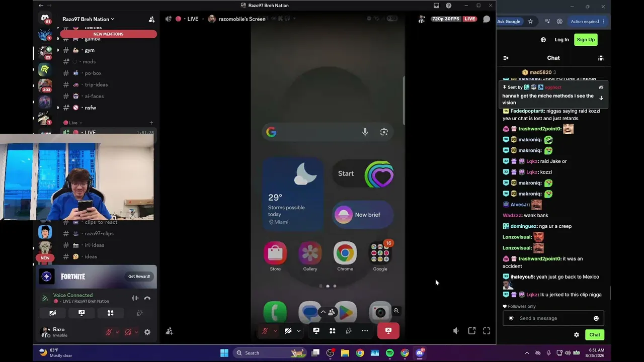Turn on camera in stream control bar
The image size is (644, 362).
click(288, 331)
